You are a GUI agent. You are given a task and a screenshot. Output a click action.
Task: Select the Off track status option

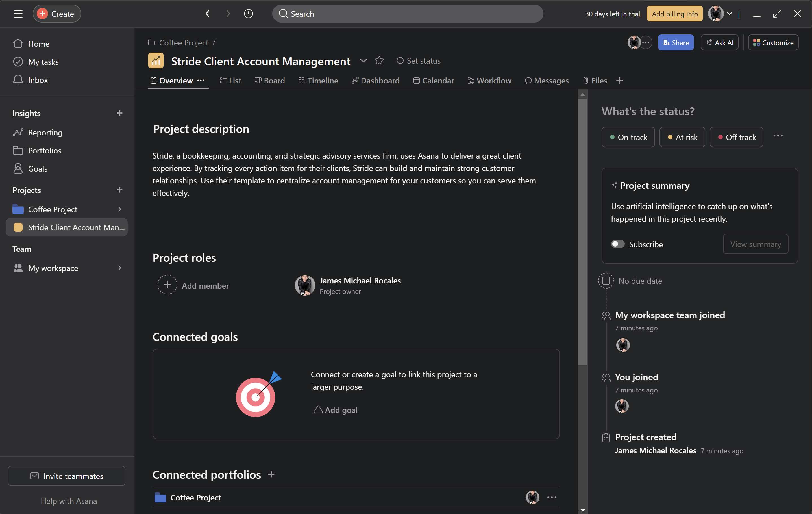click(x=737, y=137)
